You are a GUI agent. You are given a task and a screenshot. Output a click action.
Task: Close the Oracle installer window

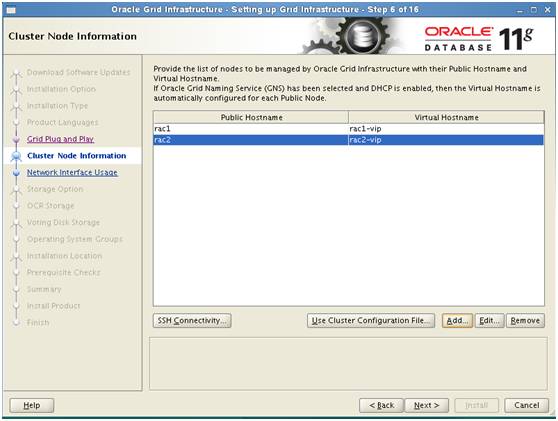(x=548, y=10)
